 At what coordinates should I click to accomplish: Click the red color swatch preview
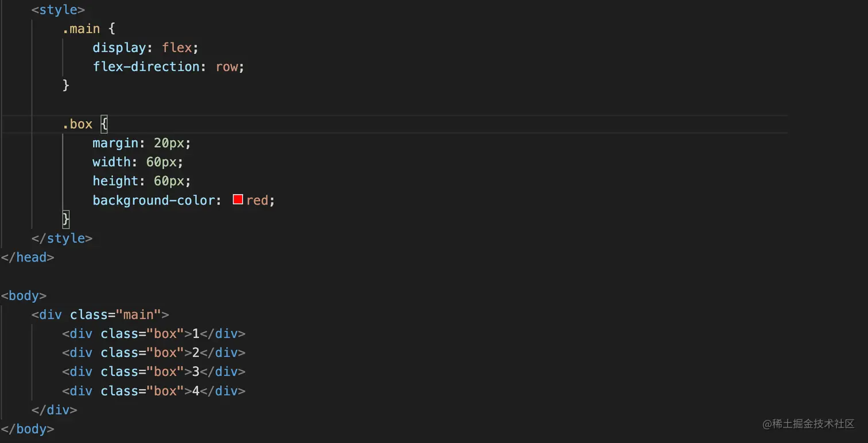[x=238, y=199]
